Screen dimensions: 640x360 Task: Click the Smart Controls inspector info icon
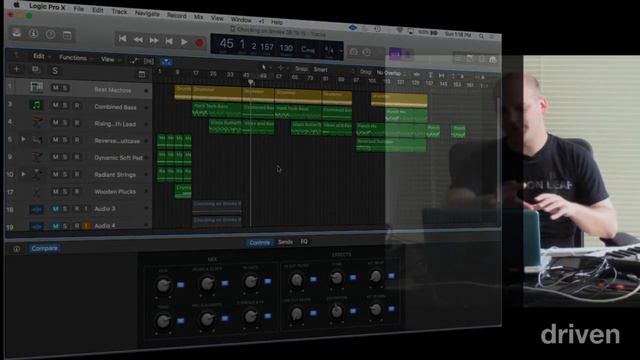pos(16,249)
